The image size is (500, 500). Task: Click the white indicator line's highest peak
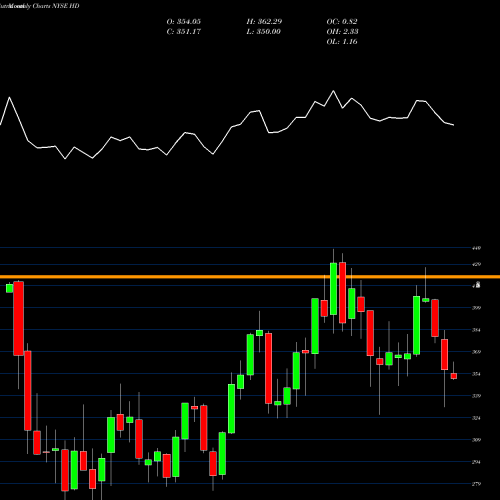pos(333,91)
